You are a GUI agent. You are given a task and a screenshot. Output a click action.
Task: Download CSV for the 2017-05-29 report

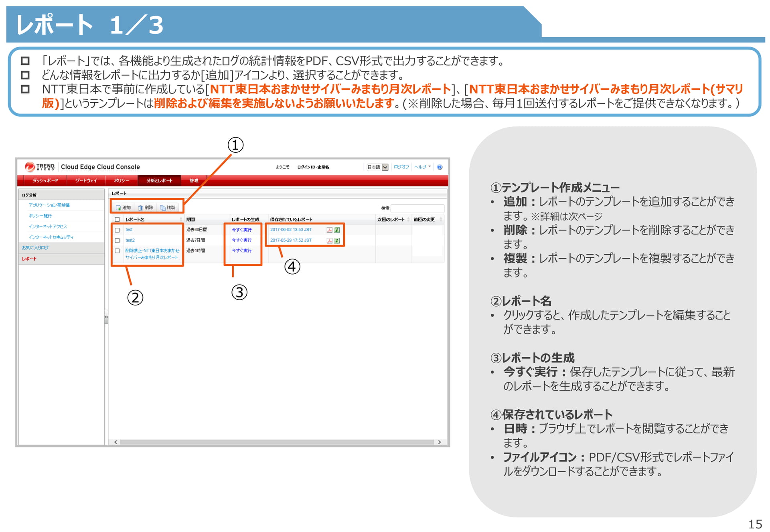click(x=337, y=241)
